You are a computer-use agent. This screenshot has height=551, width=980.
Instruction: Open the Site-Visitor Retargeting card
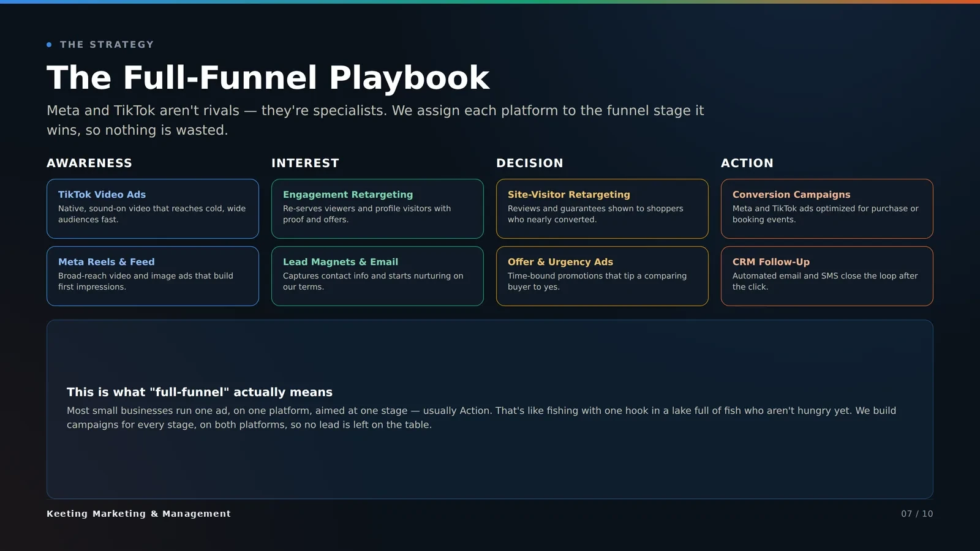(x=602, y=209)
